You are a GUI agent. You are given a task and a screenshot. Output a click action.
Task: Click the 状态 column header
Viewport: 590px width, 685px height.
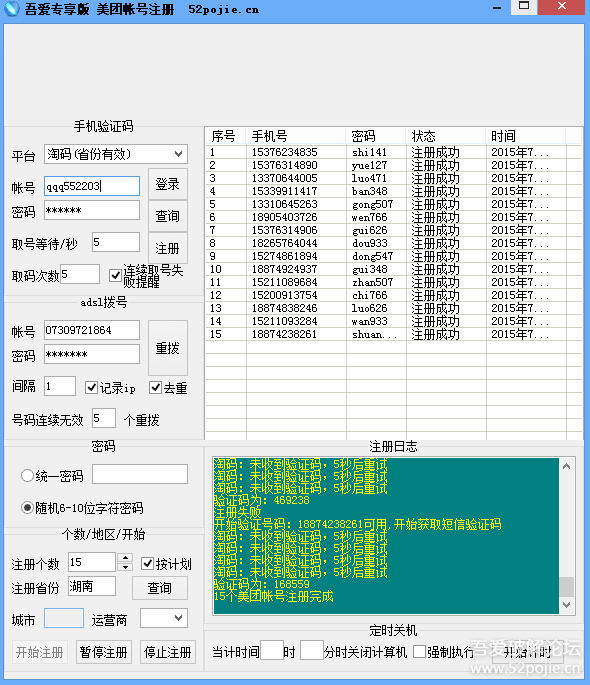tap(446, 136)
